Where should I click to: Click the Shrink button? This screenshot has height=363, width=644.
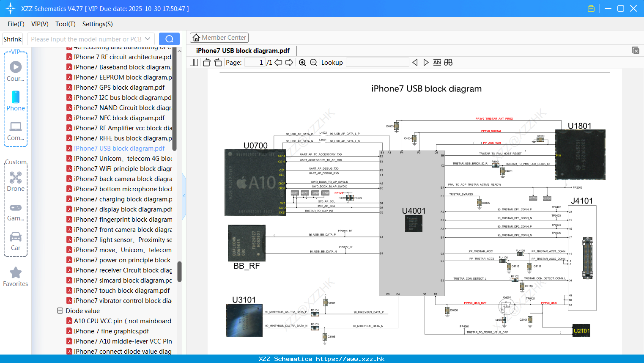[13, 39]
